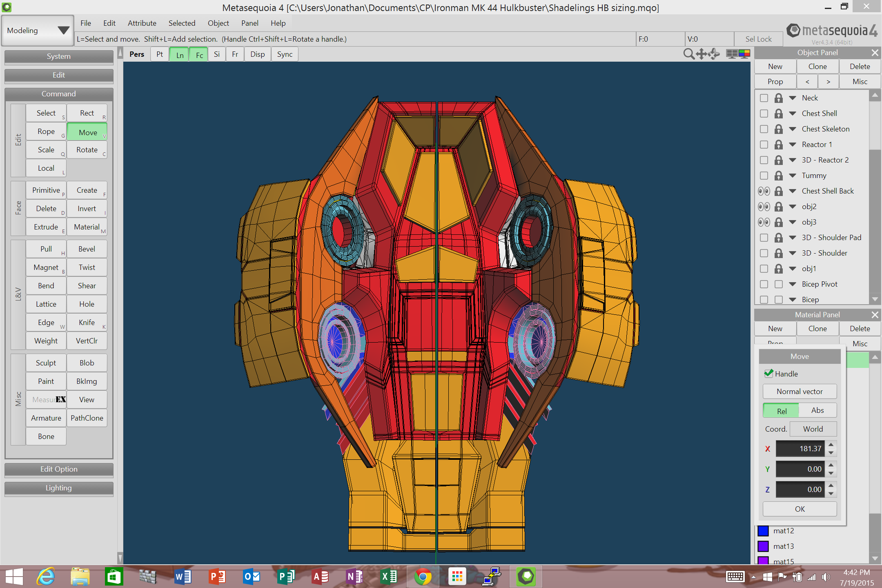Toggle visibility of obj3

tap(764, 222)
